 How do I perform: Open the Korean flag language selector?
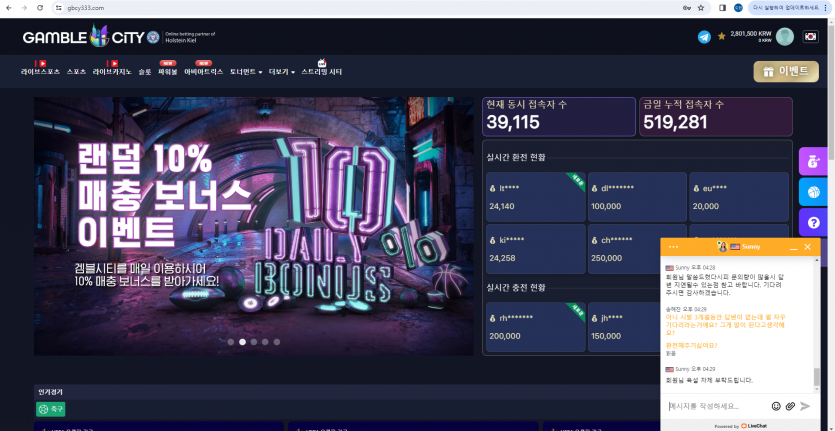811,37
